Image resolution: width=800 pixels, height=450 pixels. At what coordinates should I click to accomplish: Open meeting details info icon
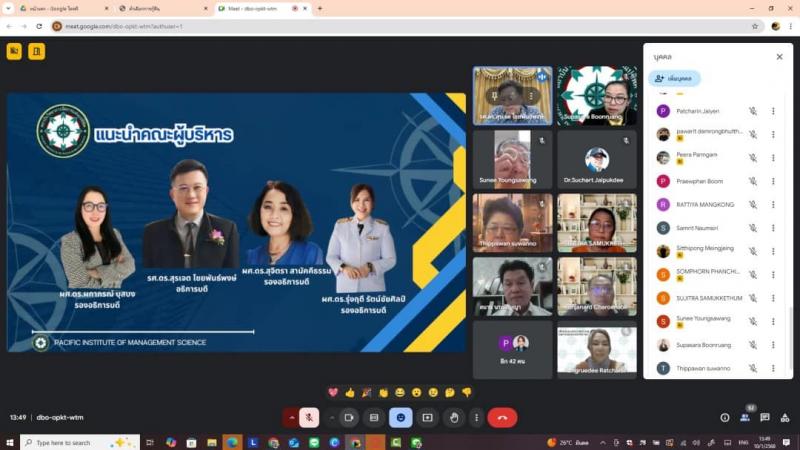point(724,417)
